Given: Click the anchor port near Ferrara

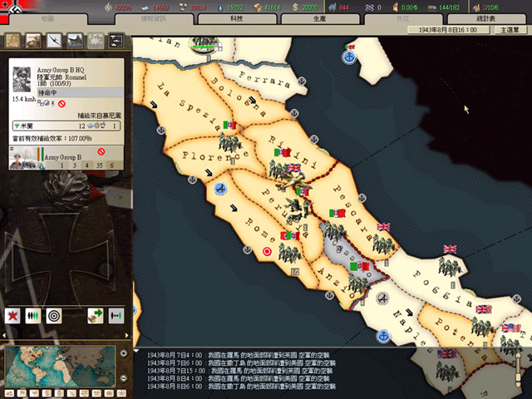Looking at the screenshot, I should click(301, 81).
